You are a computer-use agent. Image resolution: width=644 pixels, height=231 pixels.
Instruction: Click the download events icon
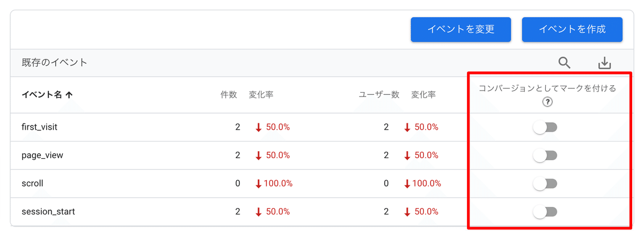pos(605,63)
